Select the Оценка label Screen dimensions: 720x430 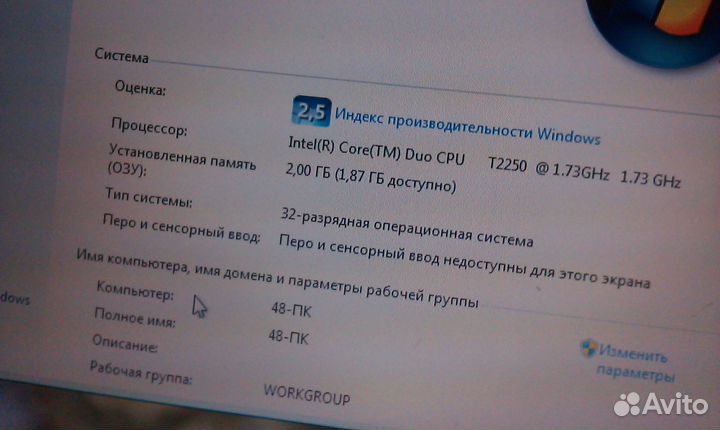point(141,87)
